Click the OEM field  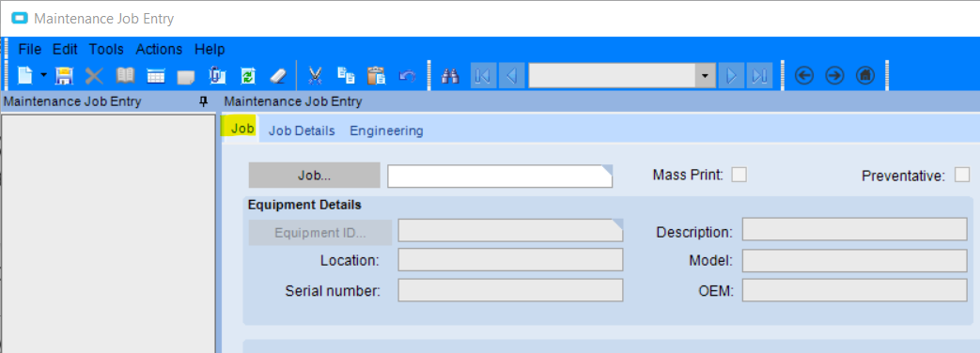coord(855,290)
